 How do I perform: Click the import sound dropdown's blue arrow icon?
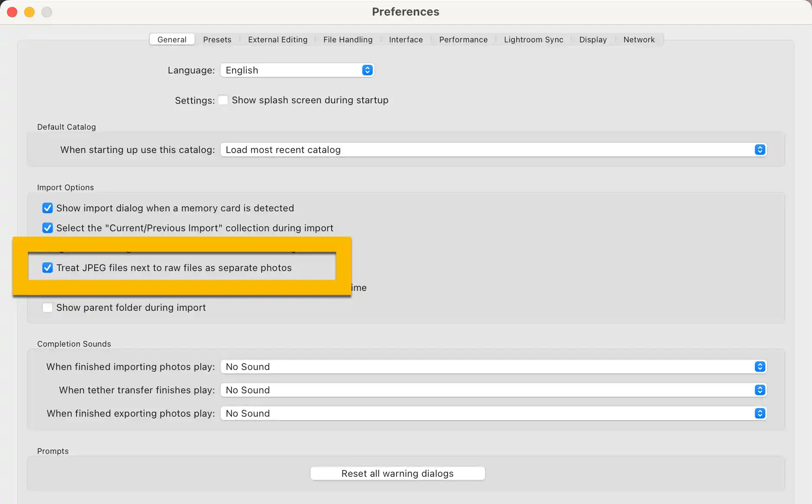pyautogui.click(x=760, y=367)
